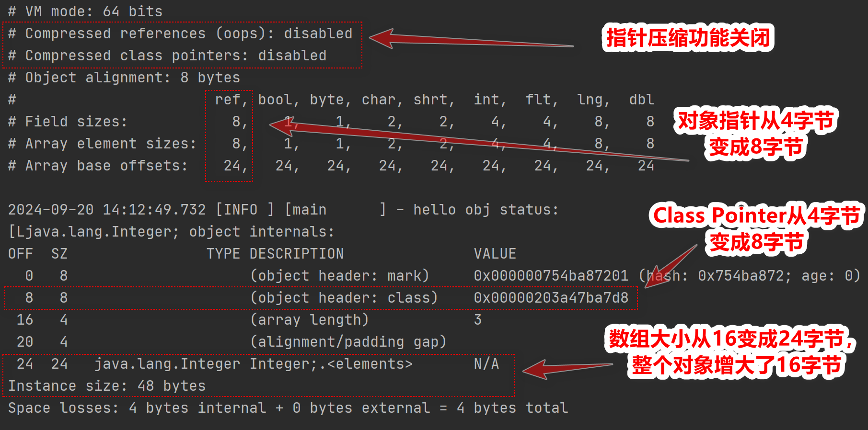Select the class header value 0x00000203a47ba7d8

click(x=551, y=298)
